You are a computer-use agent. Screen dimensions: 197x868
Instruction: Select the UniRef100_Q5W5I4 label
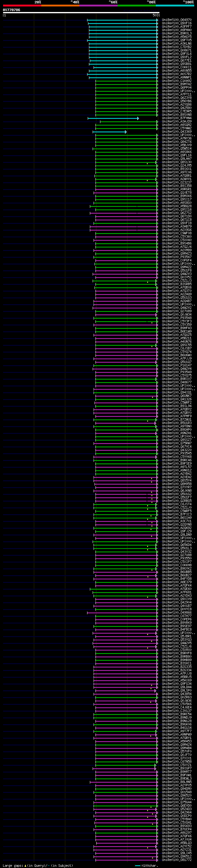[x=177, y=149]
